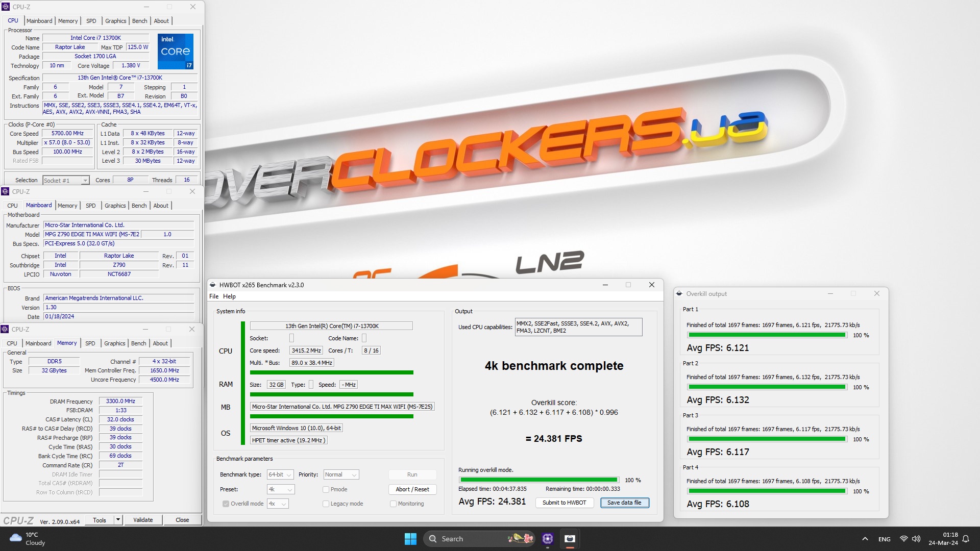980x551 pixels.
Task: Open CPU-Z from the taskbar icon
Action: pyautogui.click(x=548, y=539)
